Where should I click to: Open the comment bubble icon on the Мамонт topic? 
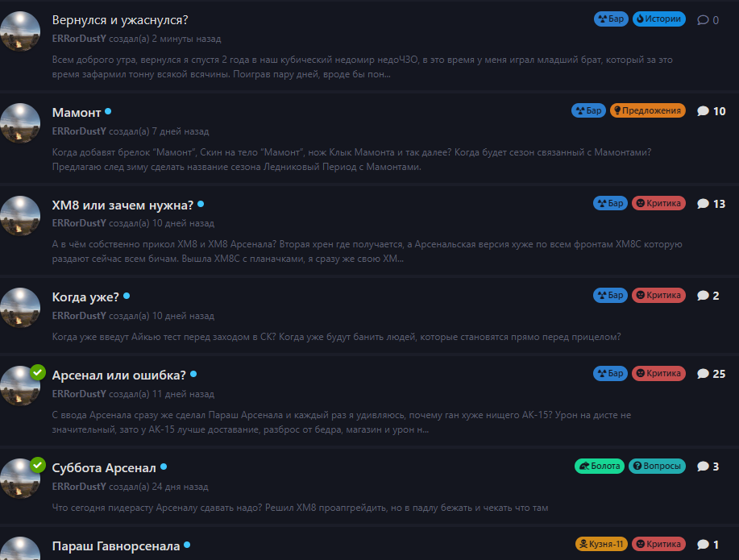click(x=703, y=111)
